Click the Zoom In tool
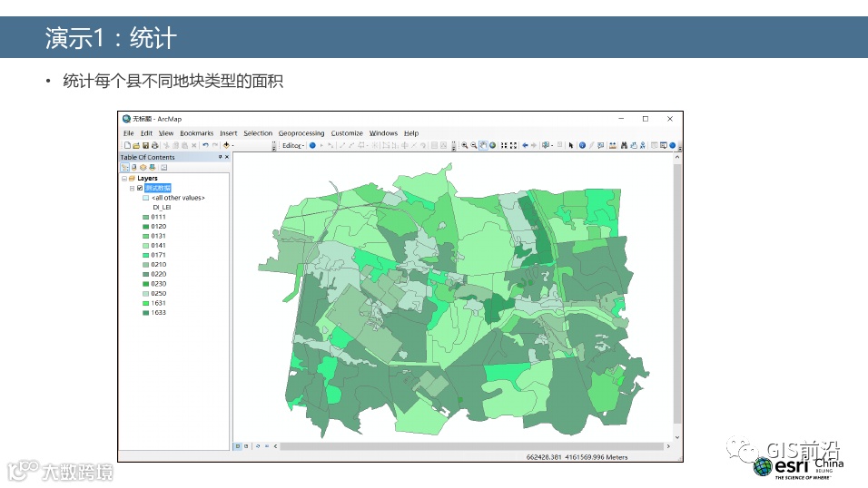The height and width of the screenshot is (488, 868). tap(464, 145)
